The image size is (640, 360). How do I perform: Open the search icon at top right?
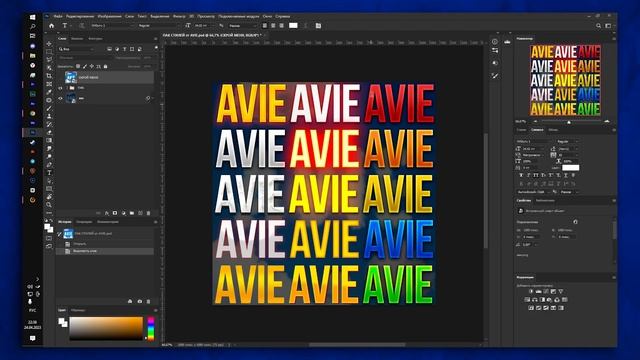[x=598, y=26]
